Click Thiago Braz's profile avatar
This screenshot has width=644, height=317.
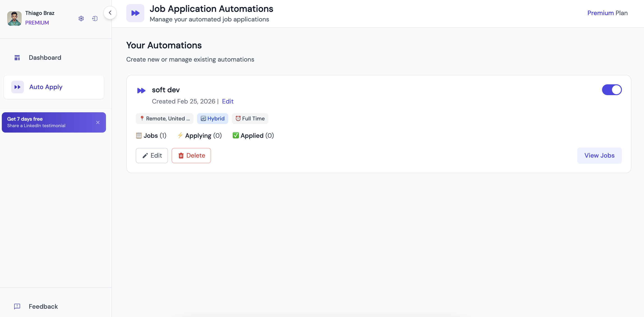pos(14,18)
